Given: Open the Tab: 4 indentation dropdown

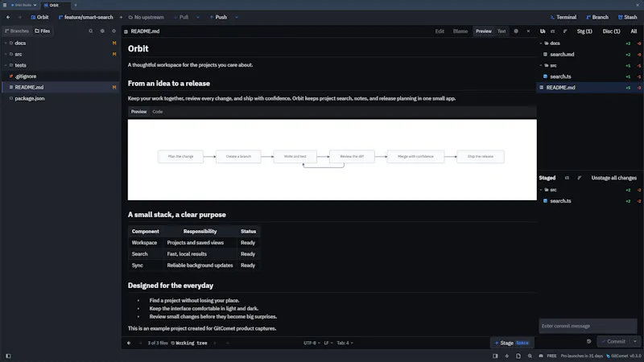Looking at the screenshot, I should coord(345,343).
